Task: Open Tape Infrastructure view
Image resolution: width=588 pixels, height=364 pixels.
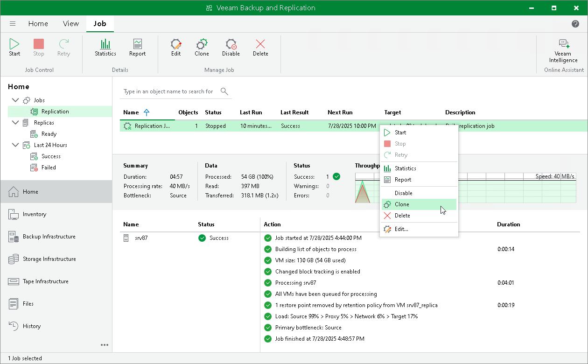Action: click(x=56, y=281)
